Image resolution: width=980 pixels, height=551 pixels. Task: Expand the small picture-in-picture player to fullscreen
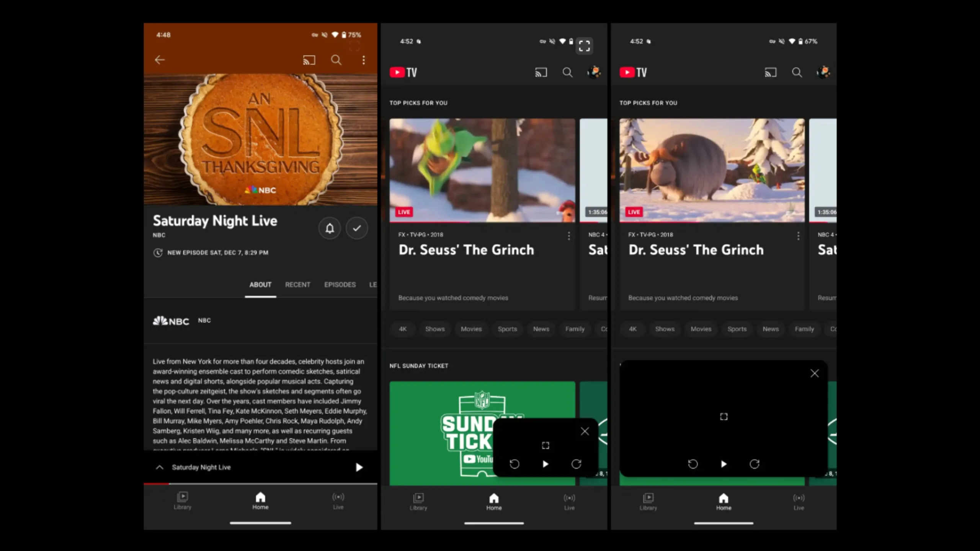(546, 445)
